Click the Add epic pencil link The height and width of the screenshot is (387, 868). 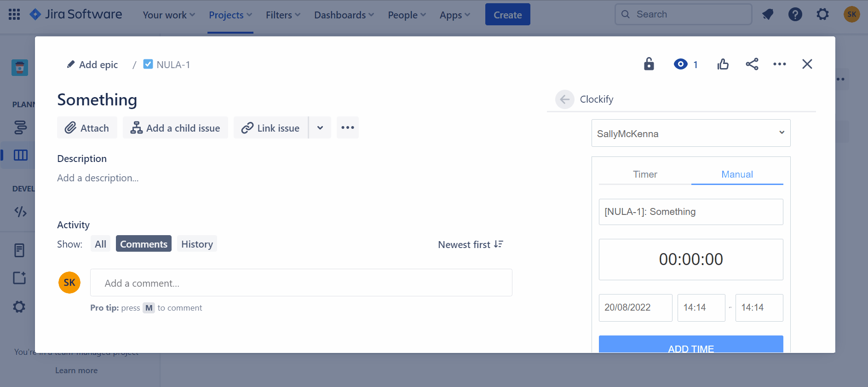pyautogui.click(x=92, y=64)
